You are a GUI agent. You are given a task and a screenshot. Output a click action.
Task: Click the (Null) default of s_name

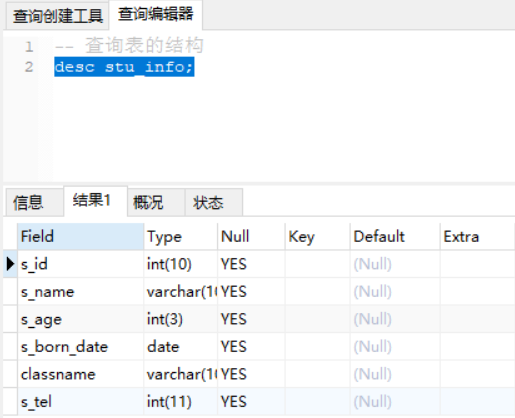(395, 292)
